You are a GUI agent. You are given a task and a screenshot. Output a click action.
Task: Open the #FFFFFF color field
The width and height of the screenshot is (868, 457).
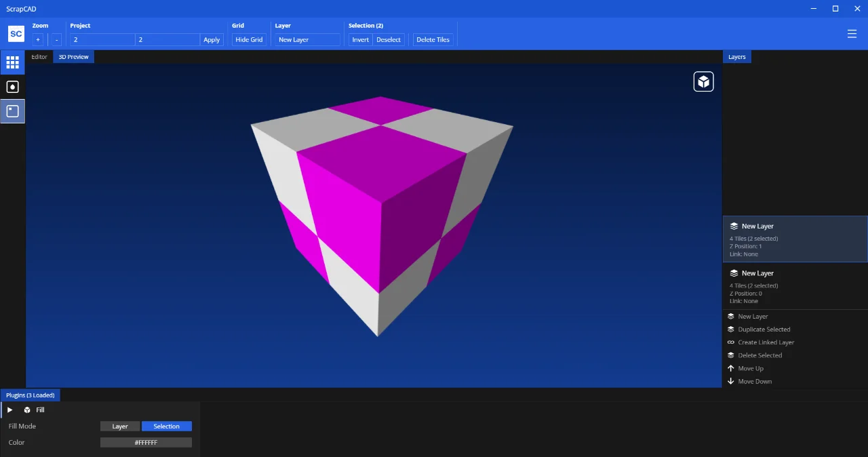(146, 443)
